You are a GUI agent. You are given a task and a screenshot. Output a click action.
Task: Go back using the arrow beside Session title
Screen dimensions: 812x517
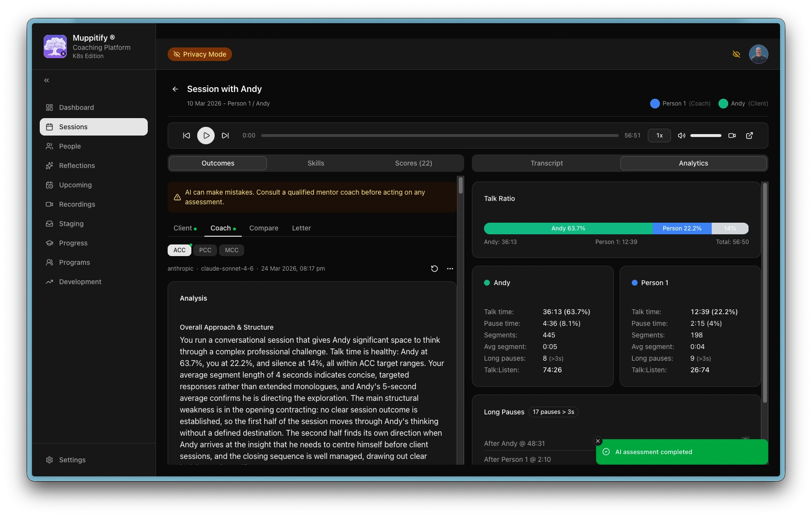point(175,89)
